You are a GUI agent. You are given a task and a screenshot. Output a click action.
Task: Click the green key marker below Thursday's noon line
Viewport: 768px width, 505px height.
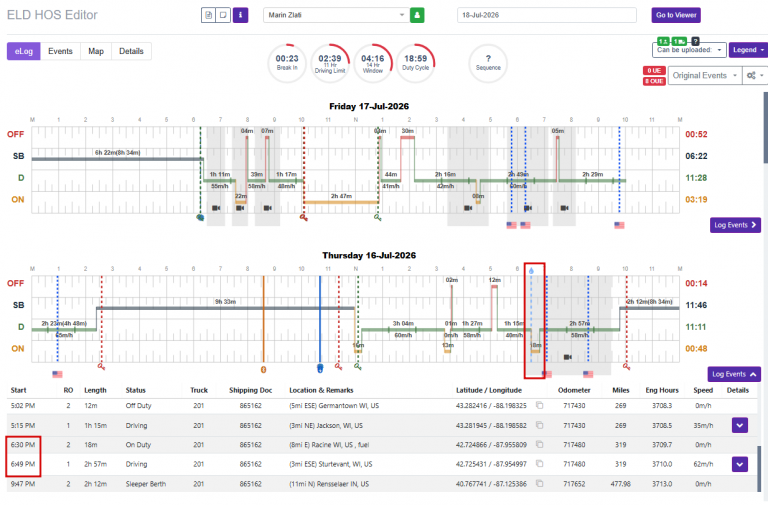coord(358,366)
